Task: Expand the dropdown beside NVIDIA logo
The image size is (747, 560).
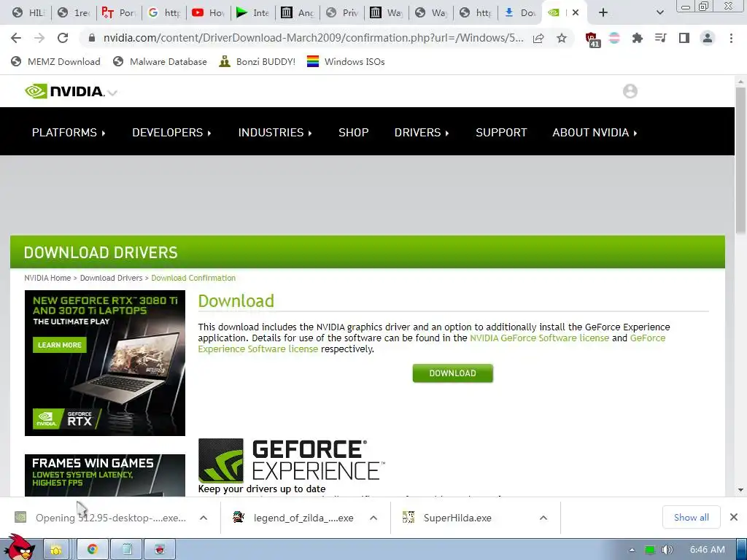Action: pyautogui.click(x=112, y=93)
